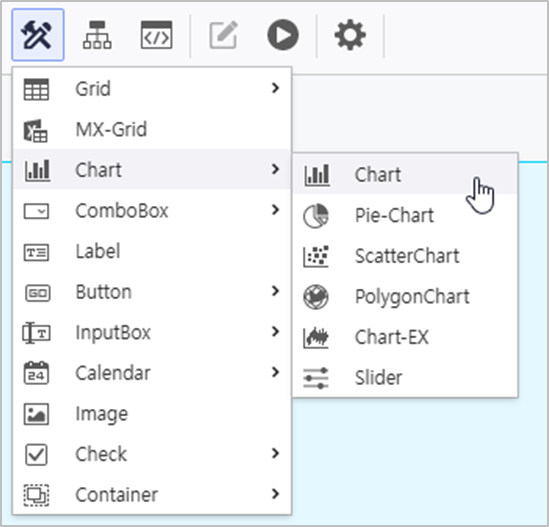Click the play run button
Viewport: 549px width, 527px height.
pyautogui.click(x=283, y=35)
